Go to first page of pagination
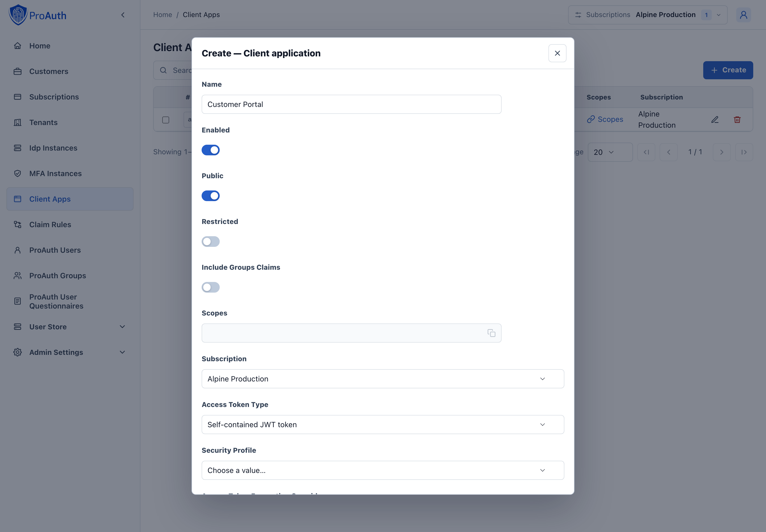 pyautogui.click(x=646, y=152)
